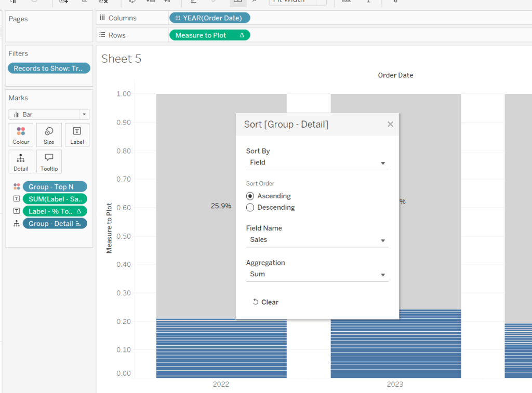The height and width of the screenshot is (393, 532).
Task: Close the Sort Group - Detail dialog
Action: [x=390, y=124]
